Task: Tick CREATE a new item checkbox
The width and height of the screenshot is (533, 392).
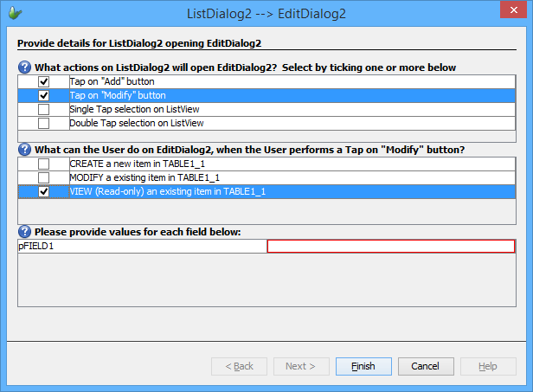Action: (x=43, y=164)
